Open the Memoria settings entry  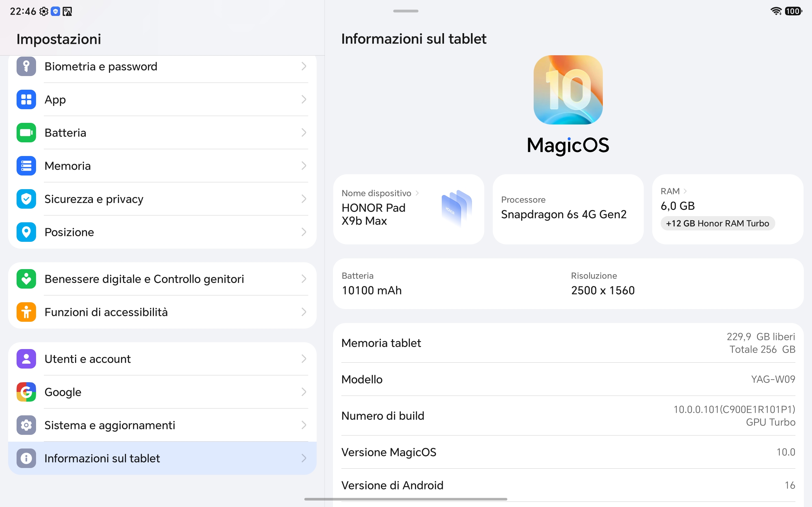pyautogui.click(x=162, y=166)
